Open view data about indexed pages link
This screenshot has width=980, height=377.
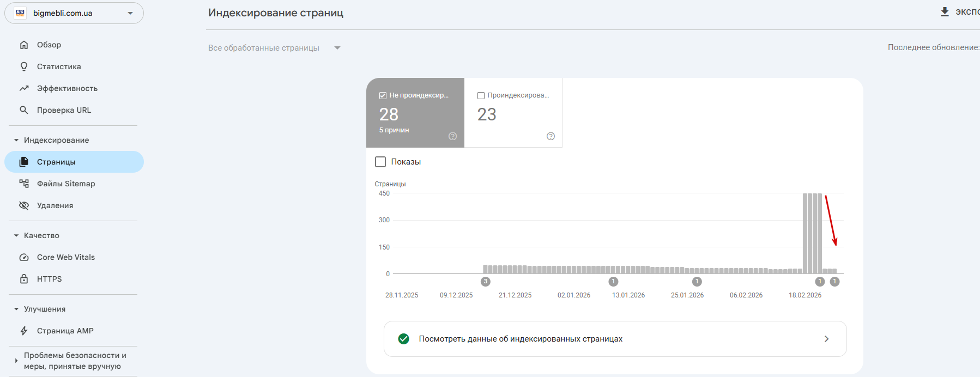point(615,339)
